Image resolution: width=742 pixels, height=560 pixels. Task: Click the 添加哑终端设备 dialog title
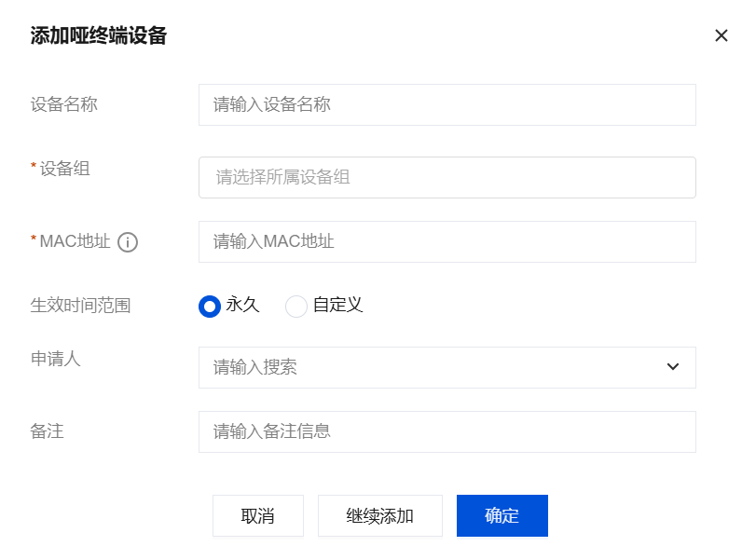[x=99, y=35]
